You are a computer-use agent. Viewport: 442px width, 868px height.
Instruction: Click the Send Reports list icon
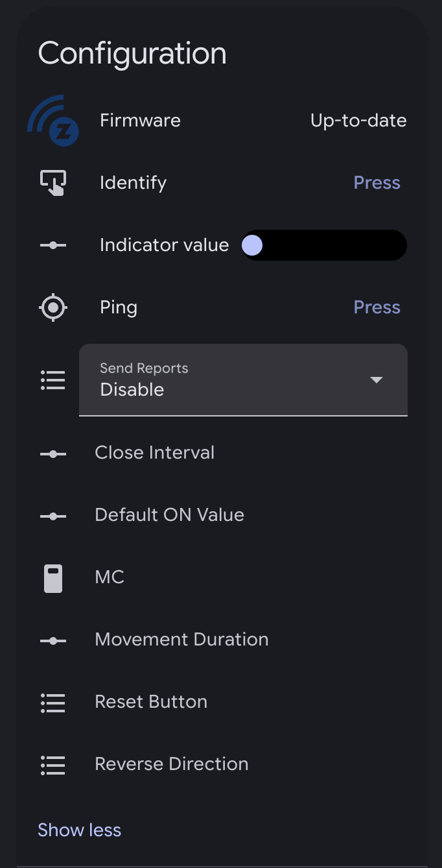[x=53, y=380]
